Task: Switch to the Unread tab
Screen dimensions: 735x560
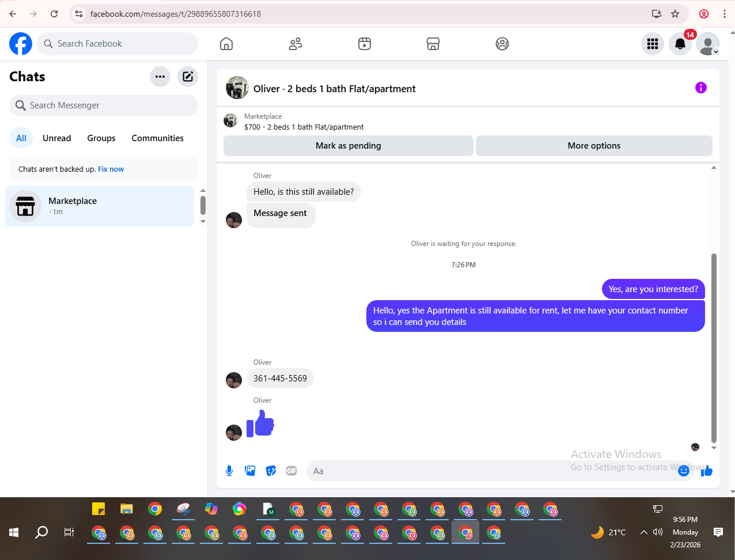Action: (x=57, y=138)
